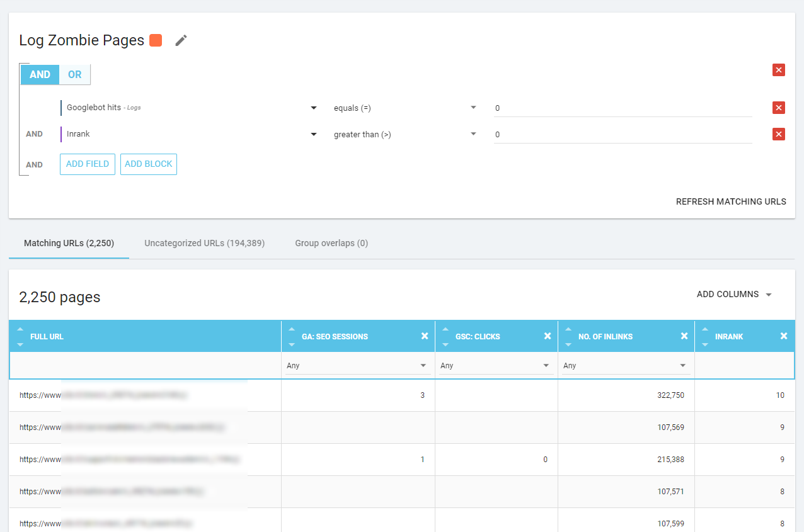Open the Any filter dropdown under GSC: CLICKS
Screen dimensions: 804x532
(x=495, y=365)
